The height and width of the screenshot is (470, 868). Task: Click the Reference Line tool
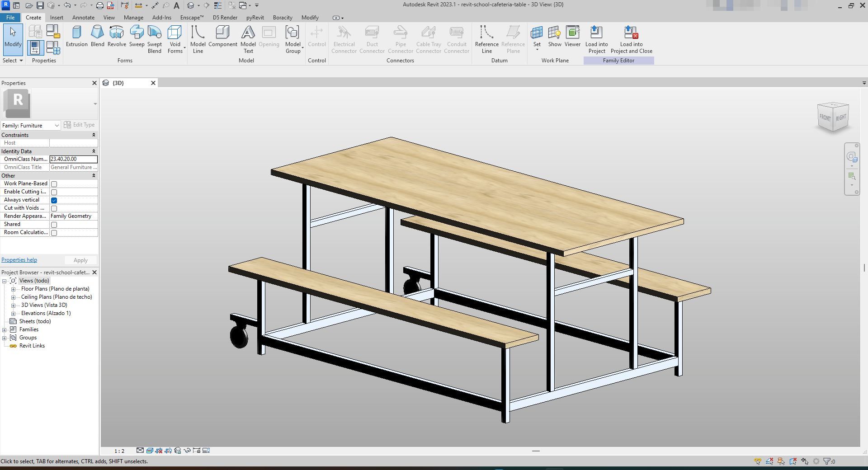[x=486, y=39]
